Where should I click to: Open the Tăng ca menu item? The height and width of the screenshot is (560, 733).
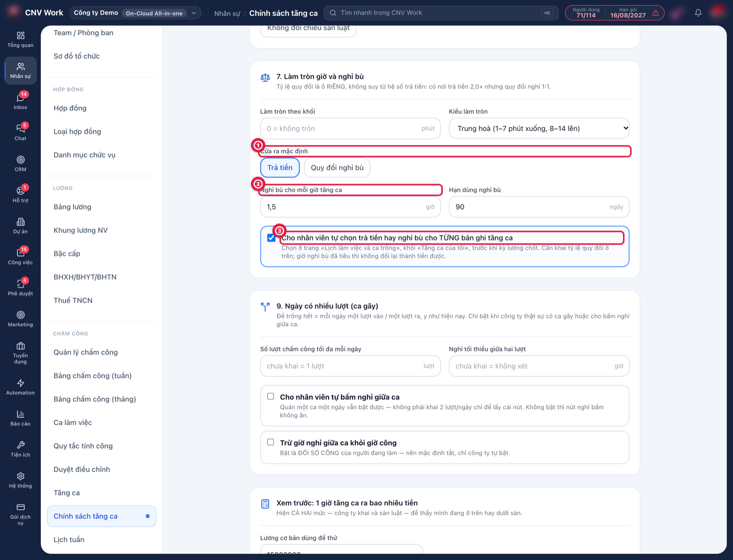[66, 493]
